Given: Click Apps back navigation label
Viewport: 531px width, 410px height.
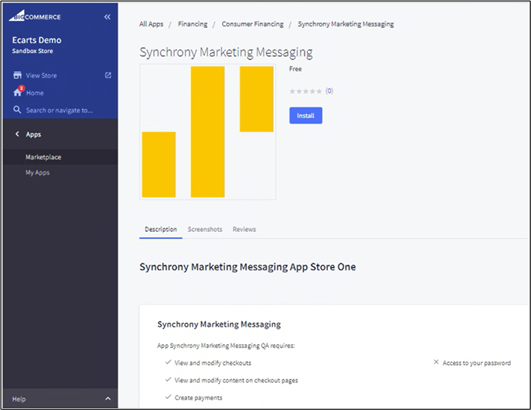Looking at the screenshot, I should pyautogui.click(x=33, y=134).
